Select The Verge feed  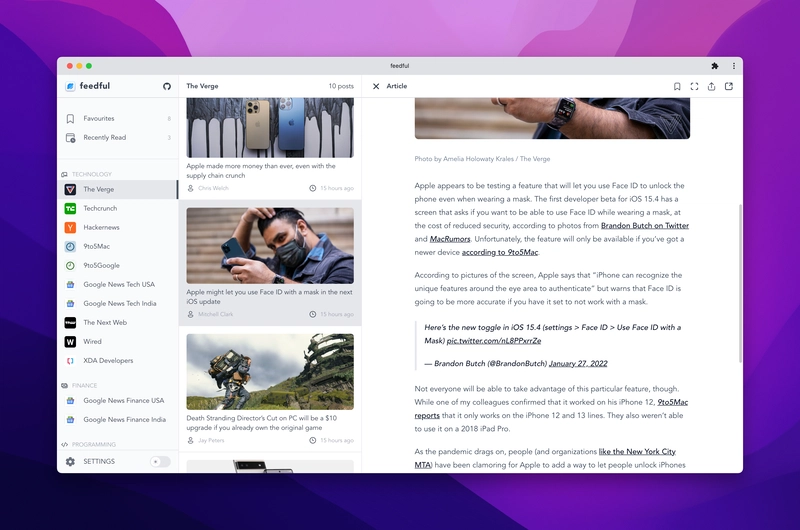tap(118, 189)
